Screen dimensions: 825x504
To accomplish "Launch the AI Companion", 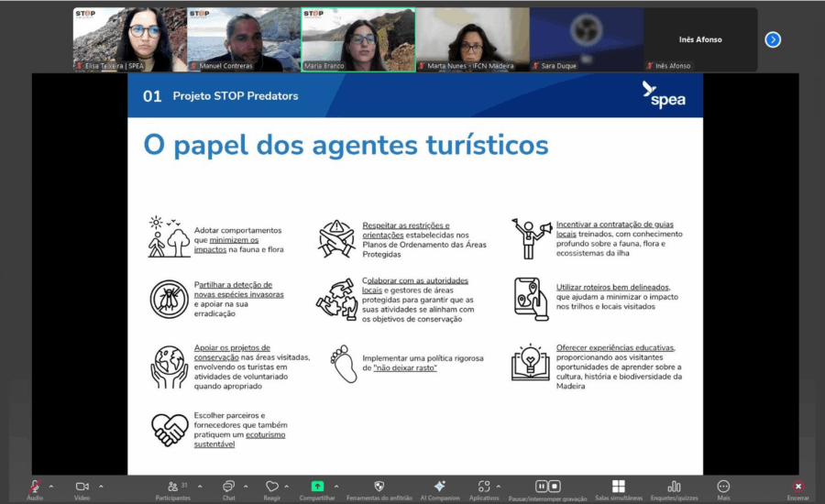I will click(439, 487).
